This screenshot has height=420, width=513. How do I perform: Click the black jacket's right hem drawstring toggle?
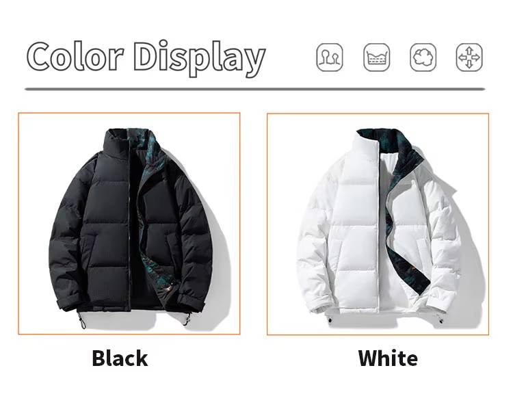point(187,319)
